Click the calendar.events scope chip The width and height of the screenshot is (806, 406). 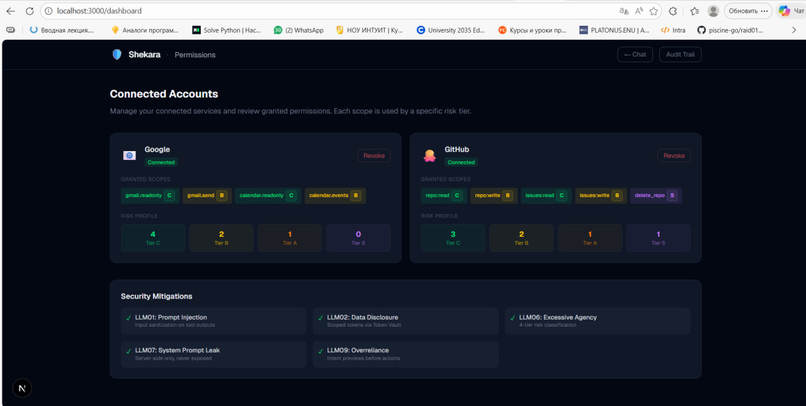click(335, 195)
